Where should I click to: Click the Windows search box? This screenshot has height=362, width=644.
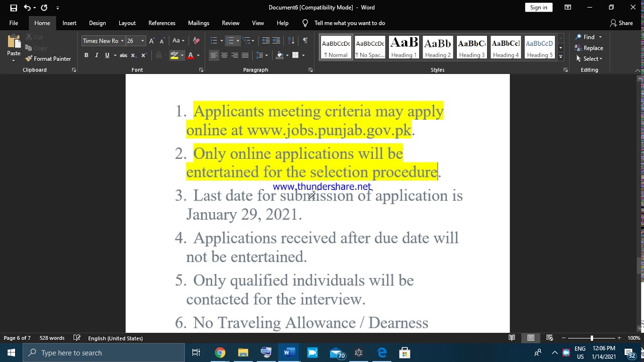(104, 353)
